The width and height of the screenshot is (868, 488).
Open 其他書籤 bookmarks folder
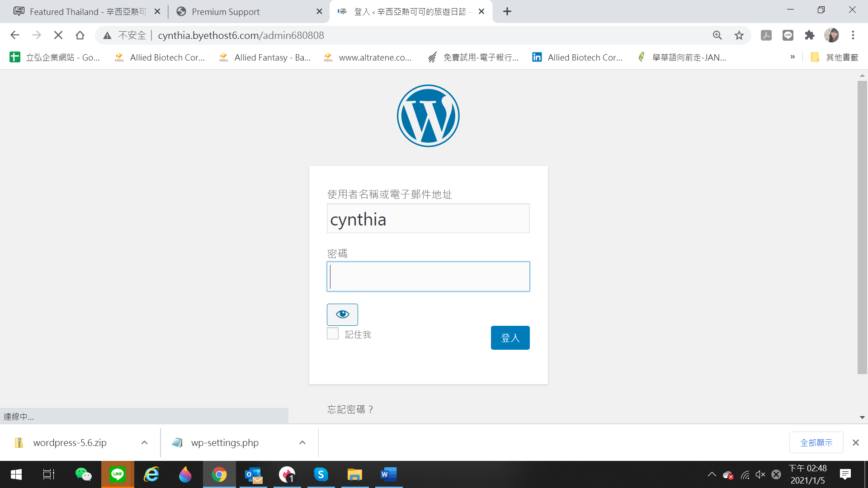click(x=835, y=57)
